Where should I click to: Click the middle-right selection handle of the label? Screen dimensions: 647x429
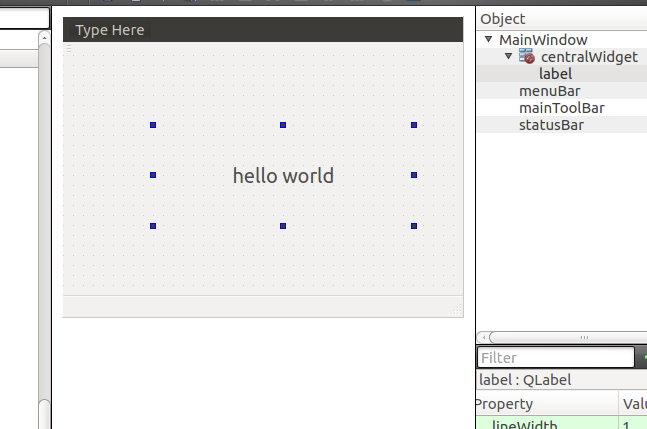(x=414, y=175)
